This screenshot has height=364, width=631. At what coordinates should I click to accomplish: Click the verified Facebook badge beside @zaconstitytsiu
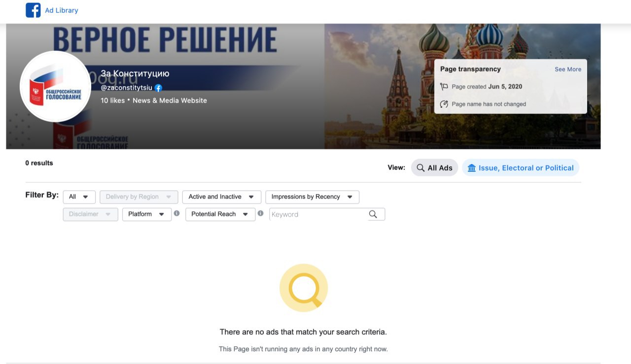point(158,88)
